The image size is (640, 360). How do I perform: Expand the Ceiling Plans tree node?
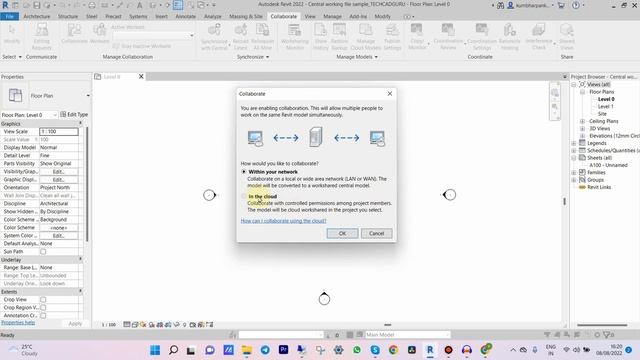[x=582, y=121]
